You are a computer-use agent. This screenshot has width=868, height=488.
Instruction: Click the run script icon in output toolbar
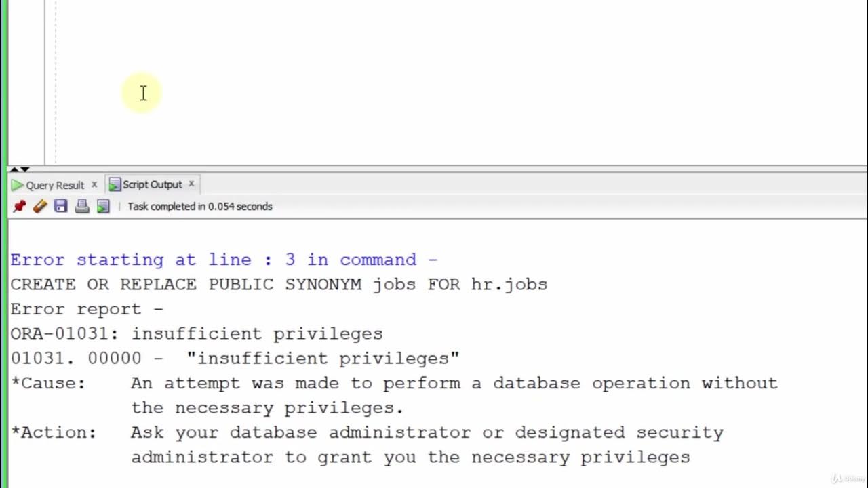tap(103, 207)
